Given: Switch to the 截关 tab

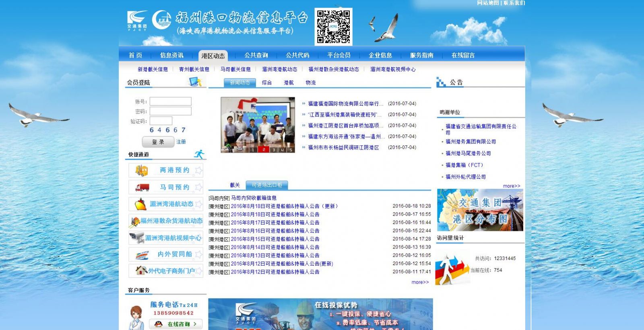Looking at the screenshot, I should tap(235, 185).
